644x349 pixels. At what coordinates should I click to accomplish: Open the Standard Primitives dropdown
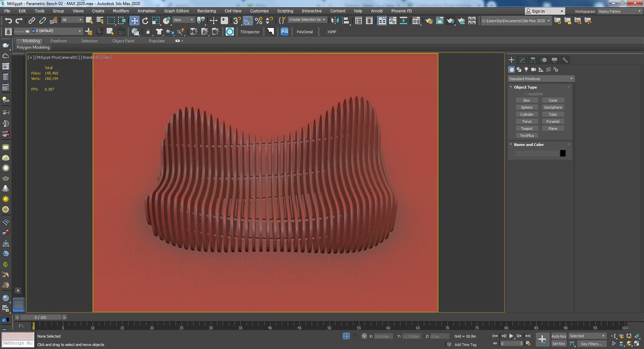tap(541, 79)
